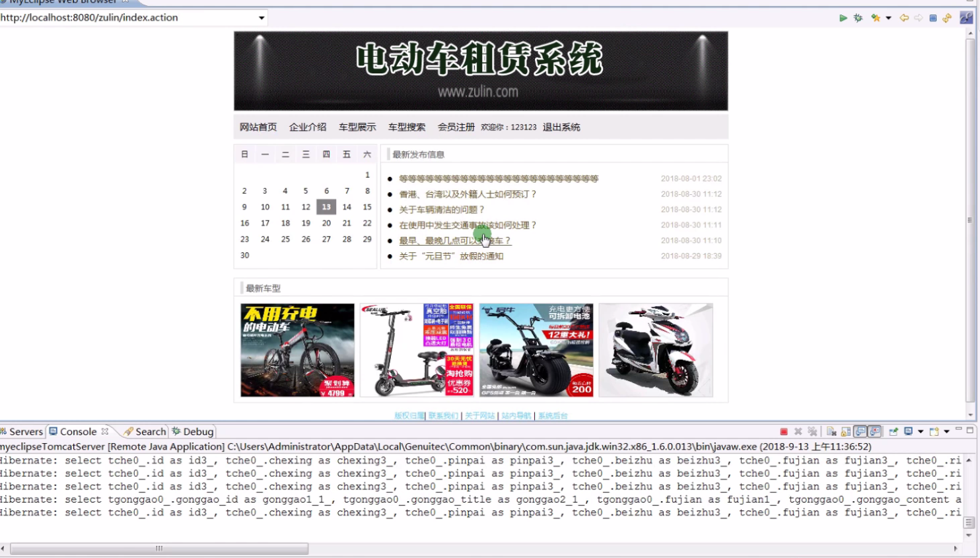The image size is (980, 558).
Task: Click 退出系统 to log out
Action: click(x=561, y=127)
